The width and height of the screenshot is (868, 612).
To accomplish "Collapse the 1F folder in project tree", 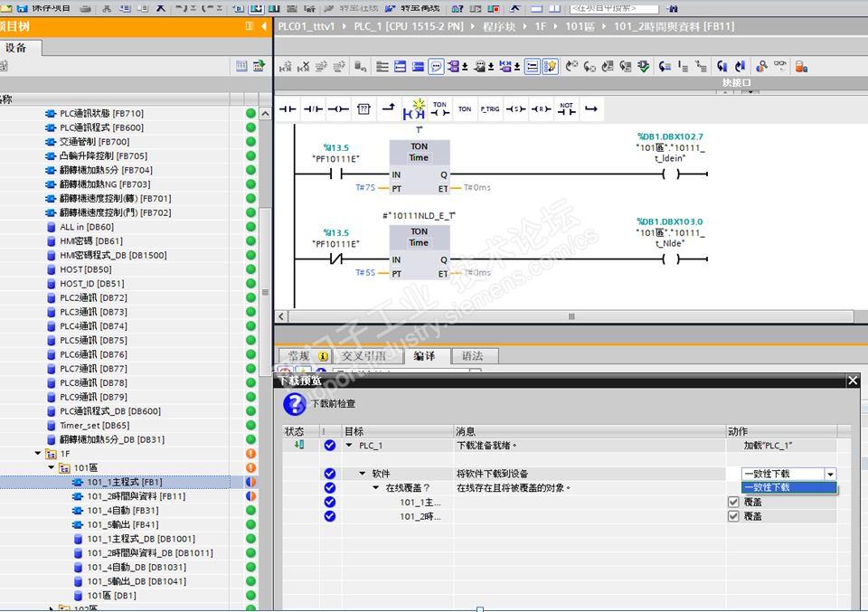I will click(x=38, y=453).
